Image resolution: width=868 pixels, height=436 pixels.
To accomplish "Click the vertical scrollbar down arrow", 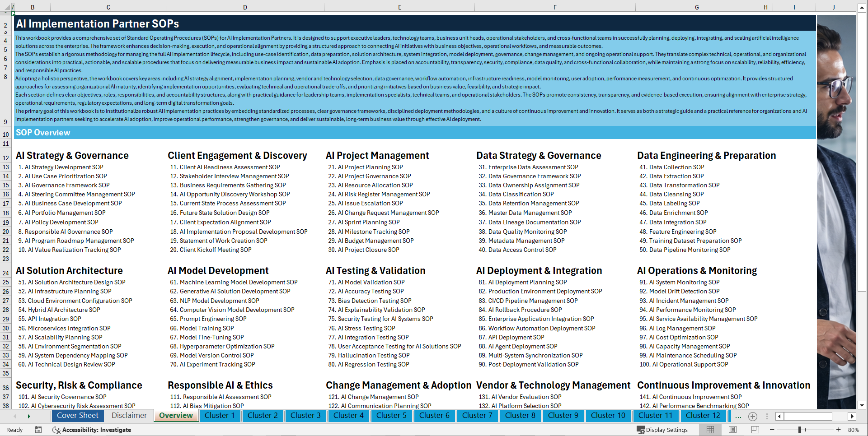I will coord(862,405).
